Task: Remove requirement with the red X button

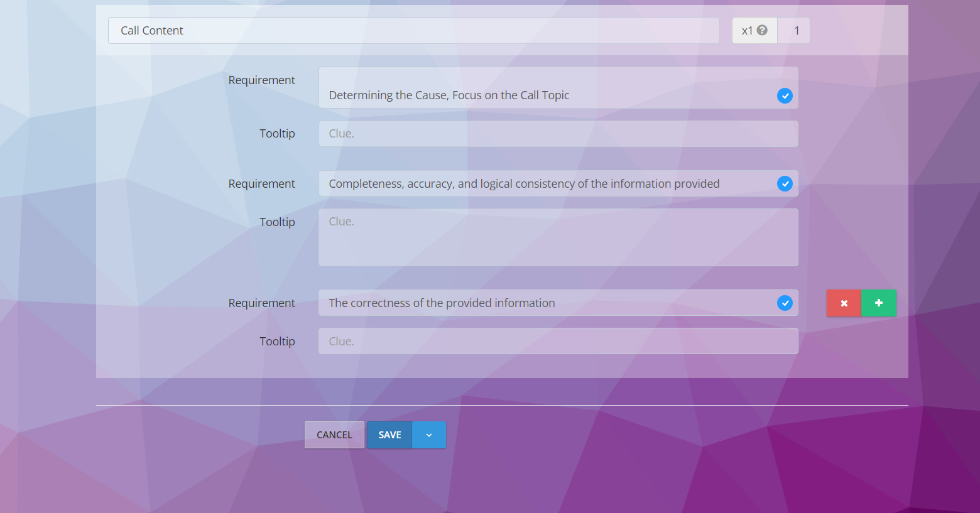Action: coord(844,303)
